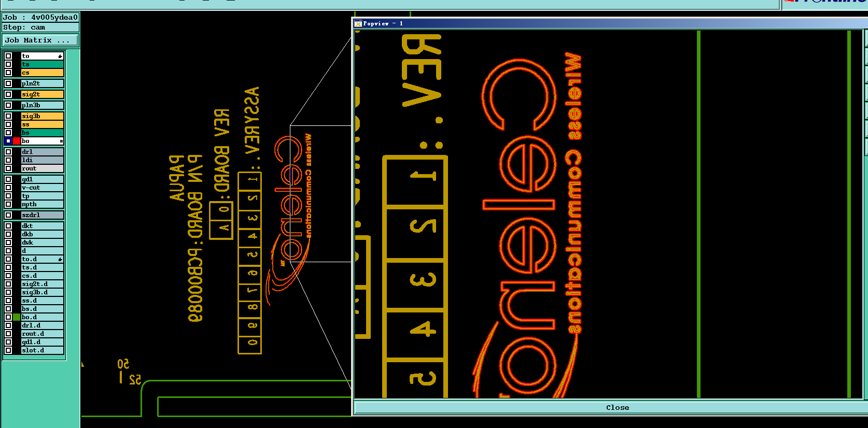Select the sig3b.d layer name

(42, 292)
